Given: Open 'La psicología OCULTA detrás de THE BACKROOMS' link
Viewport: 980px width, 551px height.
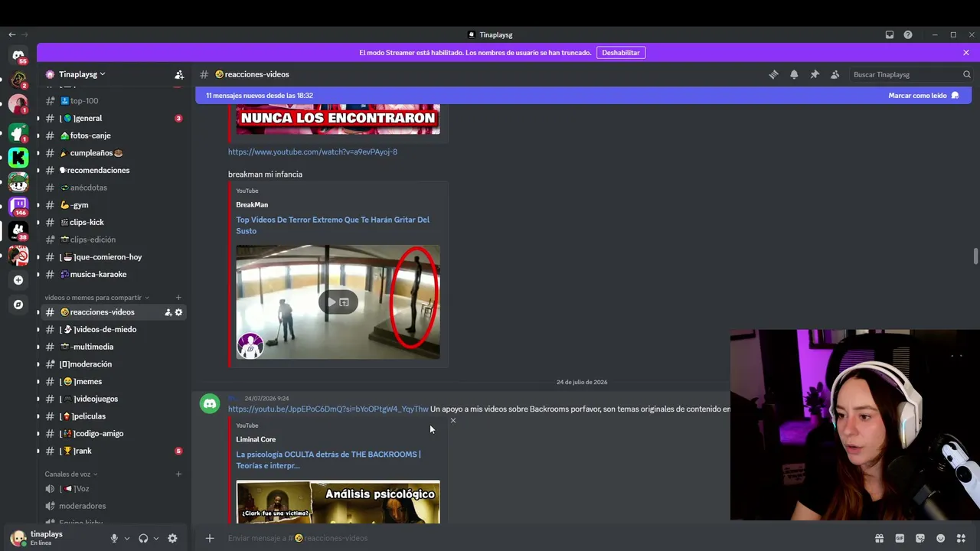Looking at the screenshot, I should point(328,460).
